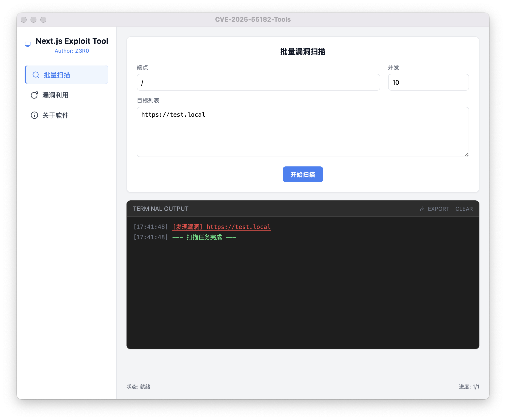This screenshot has width=506, height=420.
Task: Export terminal output via the EXPORT label
Action: (x=438, y=209)
